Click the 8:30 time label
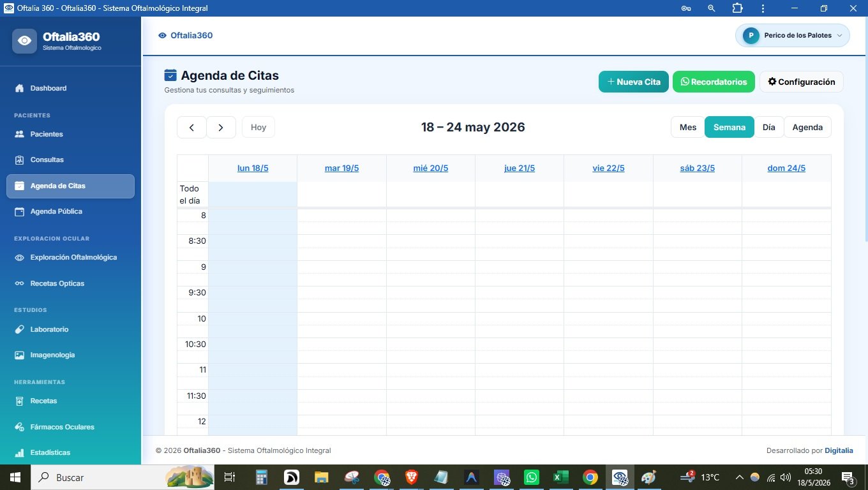 (x=196, y=241)
